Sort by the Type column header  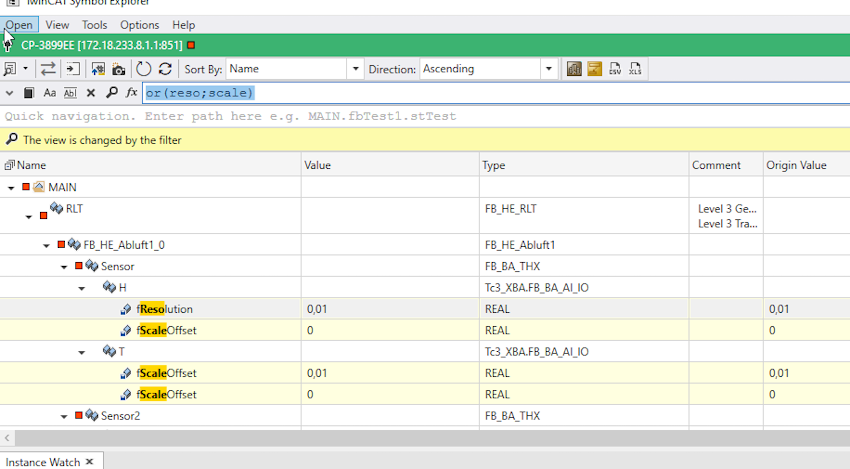click(x=584, y=165)
